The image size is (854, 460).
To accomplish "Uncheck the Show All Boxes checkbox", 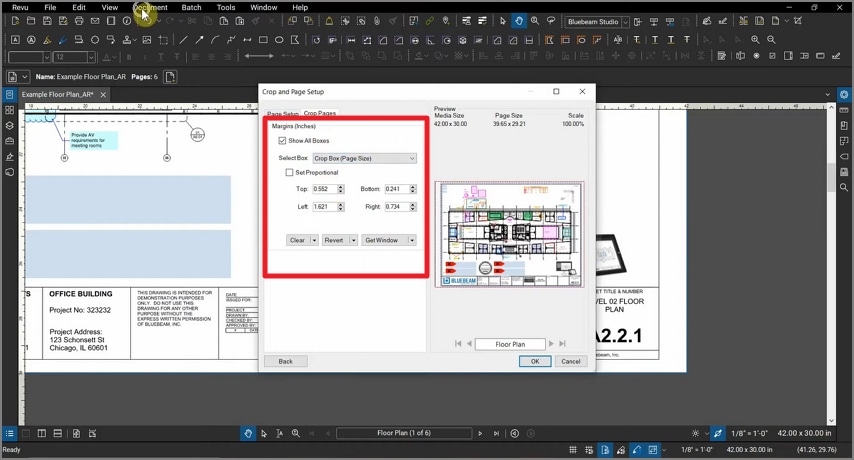I will tap(282, 140).
